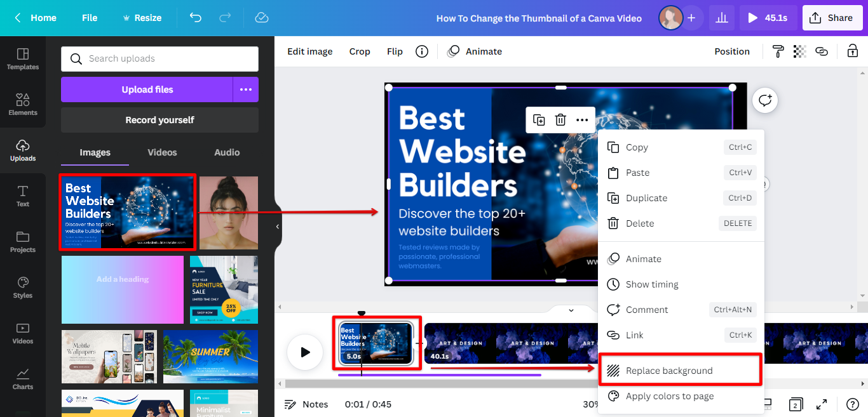Screen dimensions: 868x417
Task: Hide the timeline using the down chevron
Action: (x=571, y=310)
